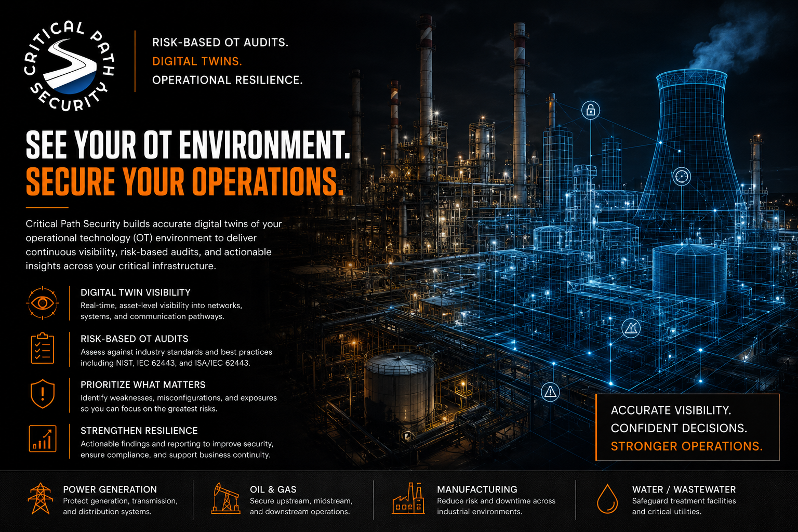
Task: Click the text "Safeguard treatment facilities"
Action: pyautogui.click(x=684, y=501)
